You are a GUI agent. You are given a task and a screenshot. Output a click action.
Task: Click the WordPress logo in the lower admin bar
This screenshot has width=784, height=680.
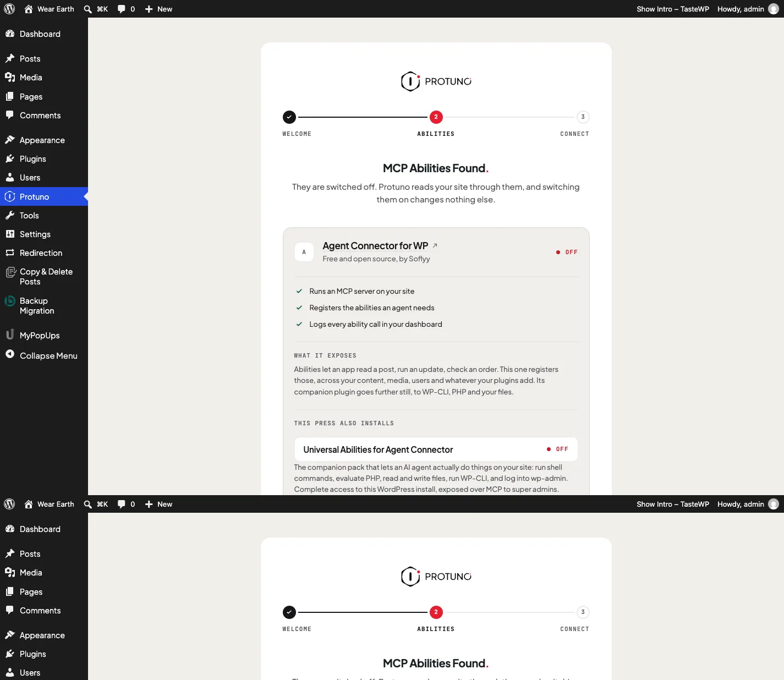pyautogui.click(x=9, y=504)
